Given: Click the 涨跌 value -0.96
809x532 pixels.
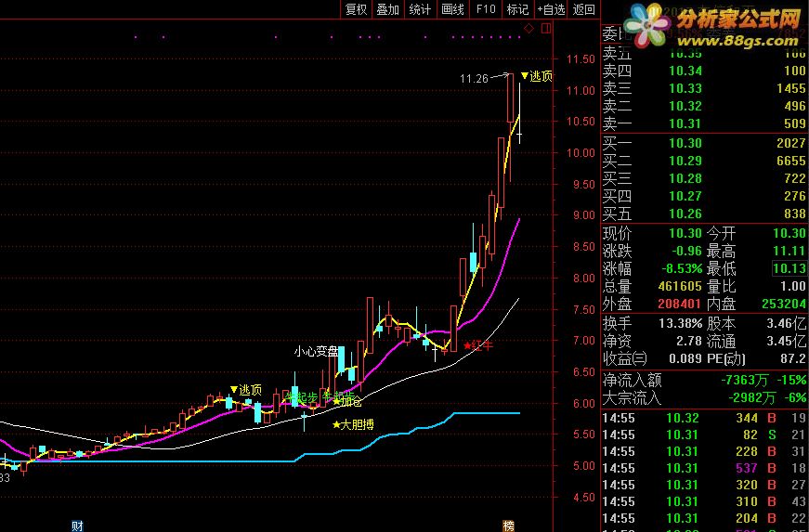Looking at the screenshot, I should click(x=685, y=251).
